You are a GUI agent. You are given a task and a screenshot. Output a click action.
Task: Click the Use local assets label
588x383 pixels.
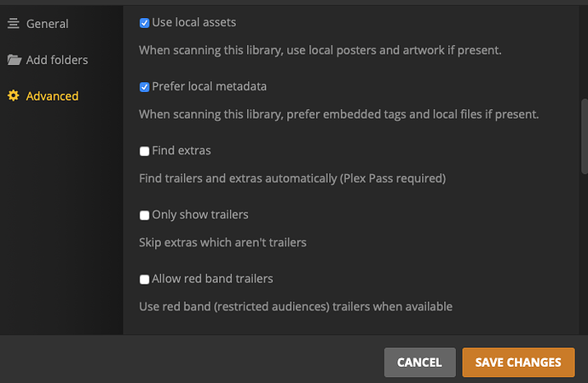(x=193, y=22)
